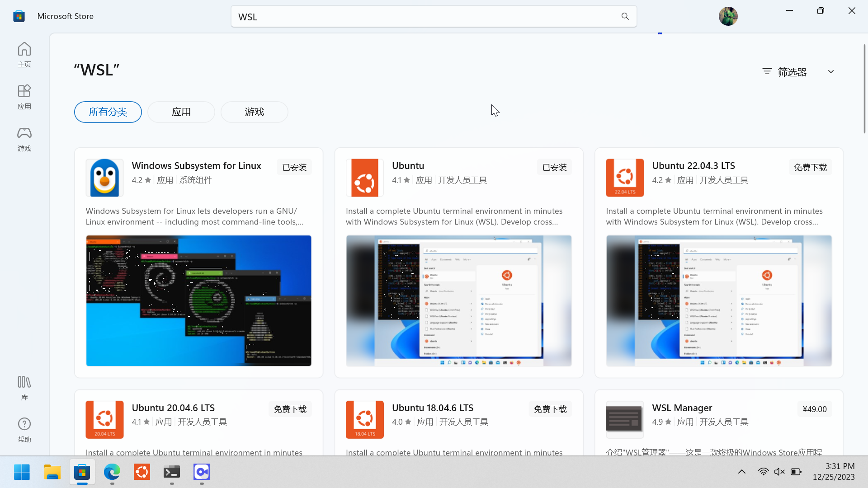The height and width of the screenshot is (488, 868).
Task: Click the Microsoft Store logo in title bar
Action: [x=19, y=16]
